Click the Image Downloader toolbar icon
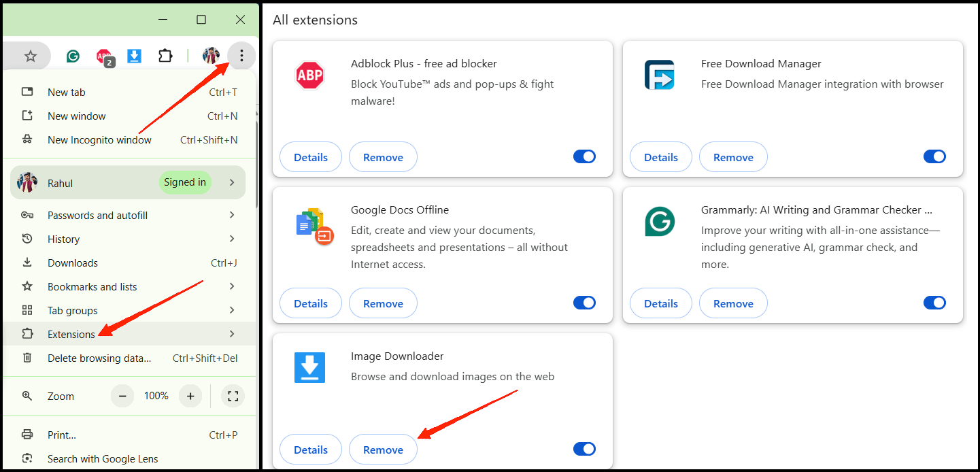Screen dimensions: 980x472 (x=135, y=56)
